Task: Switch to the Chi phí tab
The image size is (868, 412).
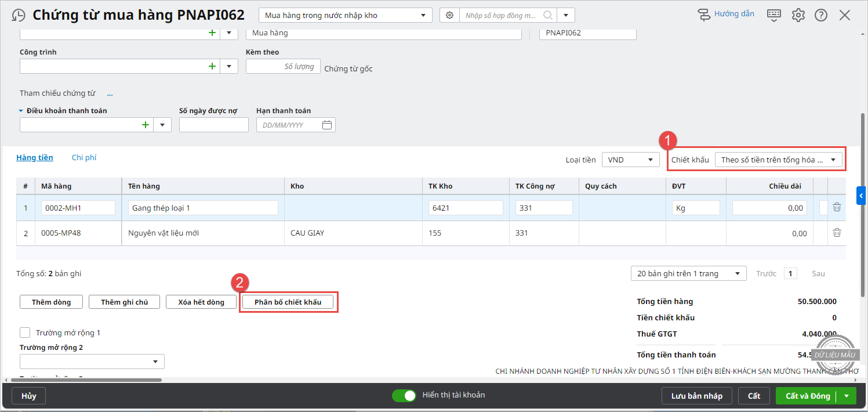Action: (84, 157)
